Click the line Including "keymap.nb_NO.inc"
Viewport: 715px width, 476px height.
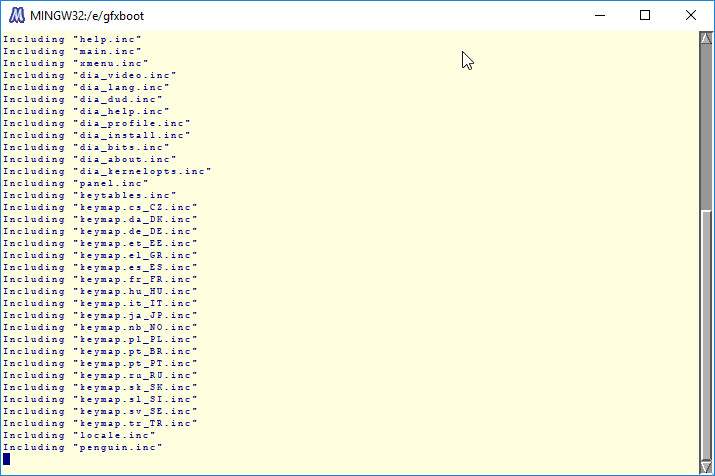[100, 327]
